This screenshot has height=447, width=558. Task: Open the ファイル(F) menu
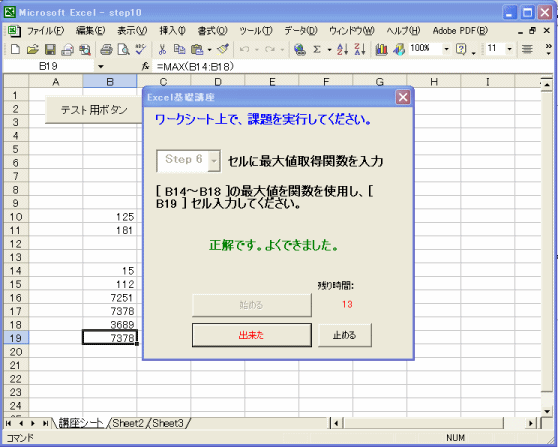[x=45, y=31]
